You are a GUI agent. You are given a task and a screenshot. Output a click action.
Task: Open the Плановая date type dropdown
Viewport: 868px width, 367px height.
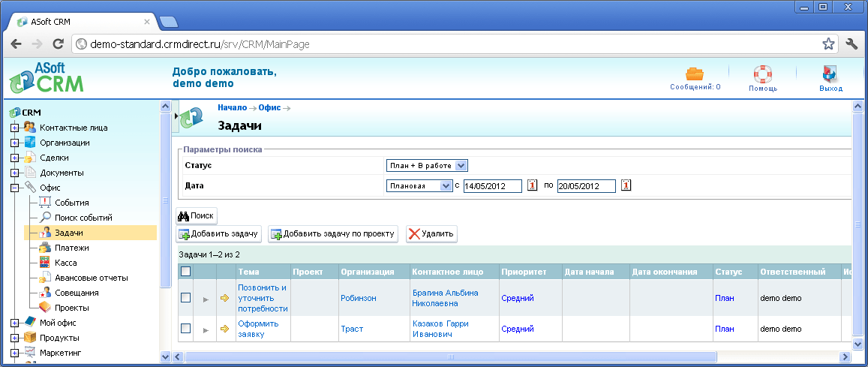[419, 186]
